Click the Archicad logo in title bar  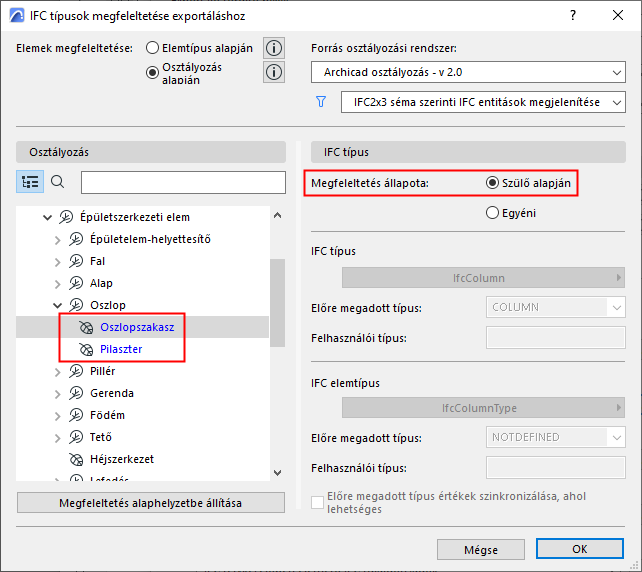click(x=17, y=16)
